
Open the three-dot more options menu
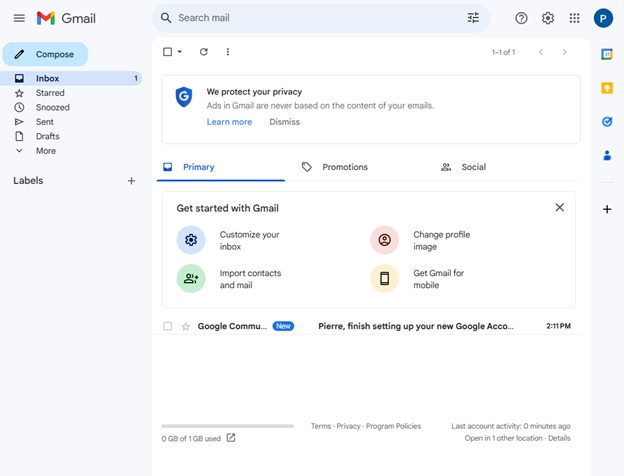pyautogui.click(x=228, y=52)
